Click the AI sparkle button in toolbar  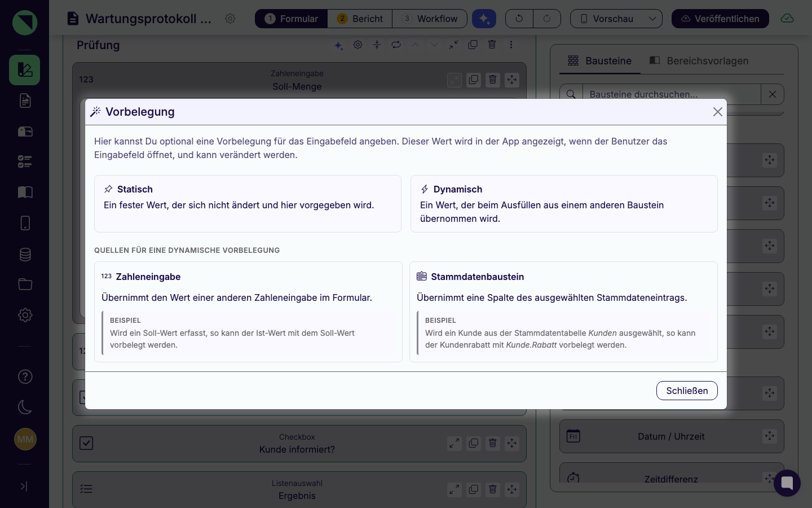[484, 19]
